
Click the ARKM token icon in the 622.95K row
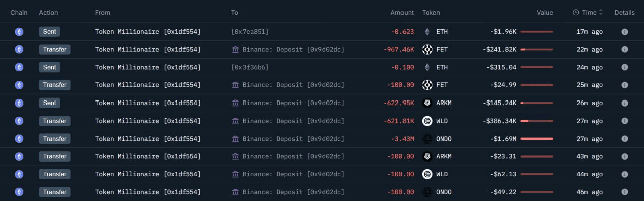tap(427, 103)
